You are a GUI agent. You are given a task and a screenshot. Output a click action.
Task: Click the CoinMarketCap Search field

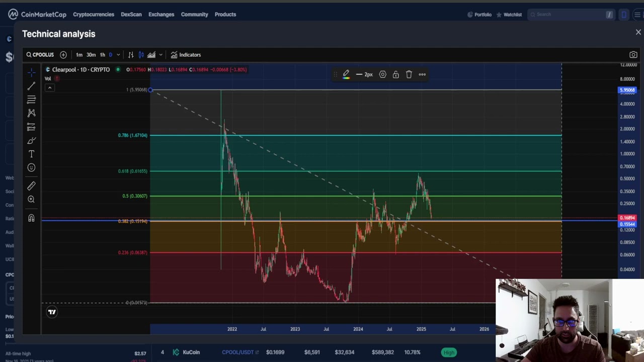[572, 15]
